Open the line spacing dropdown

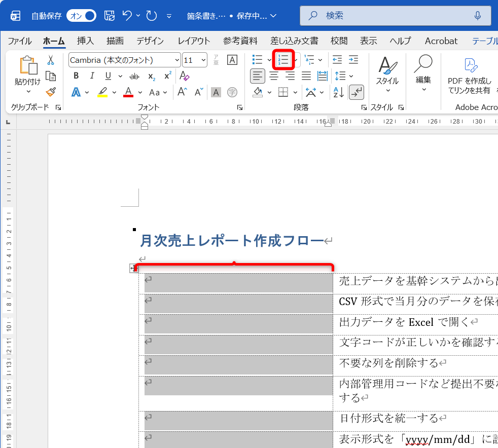[350, 76]
